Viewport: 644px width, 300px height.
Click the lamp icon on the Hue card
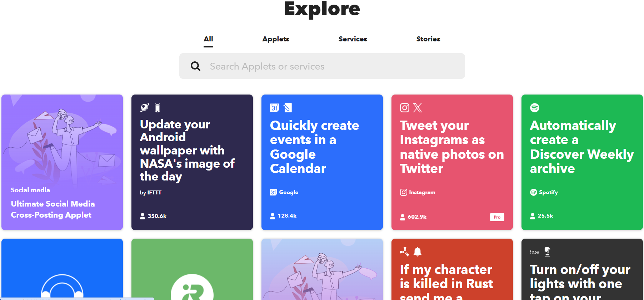pos(547,252)
